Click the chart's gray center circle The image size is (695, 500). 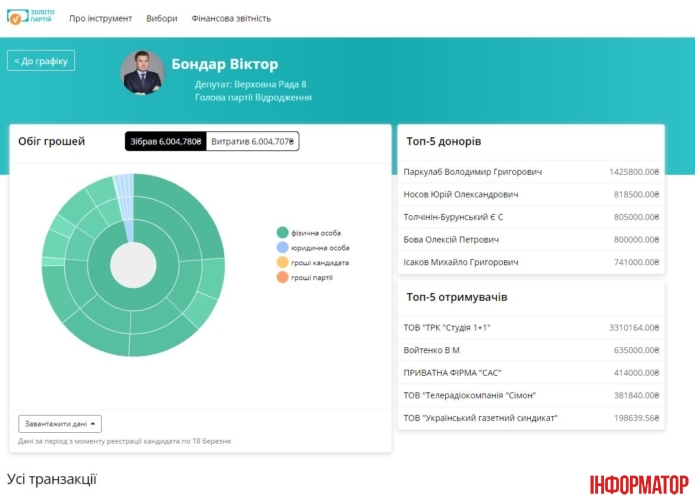(x=133, y=265)
